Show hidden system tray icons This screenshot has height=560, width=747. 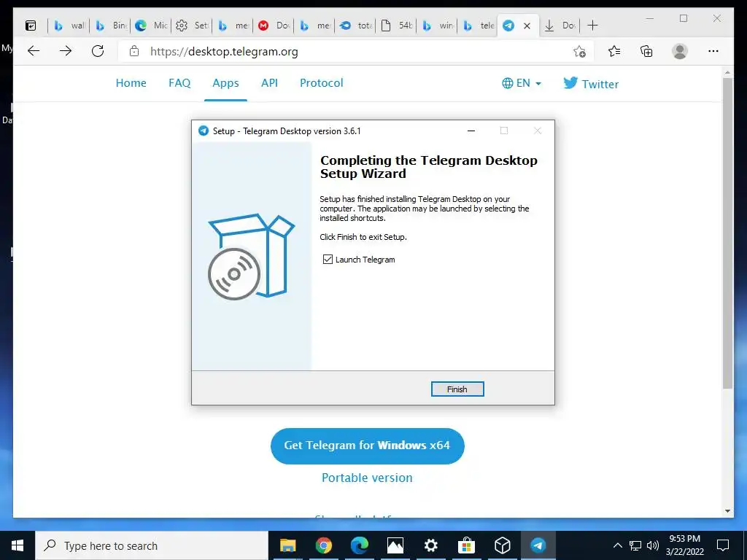pyautogui.click(x=617, y=545)
